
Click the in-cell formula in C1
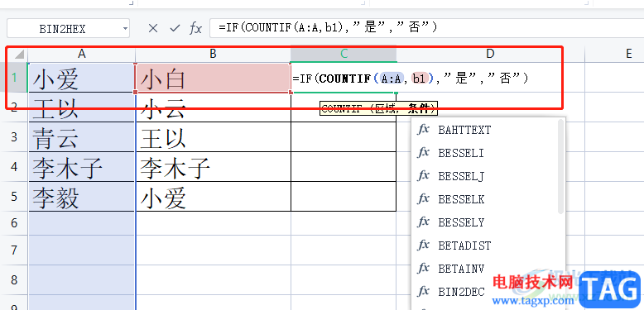point(411,78)
